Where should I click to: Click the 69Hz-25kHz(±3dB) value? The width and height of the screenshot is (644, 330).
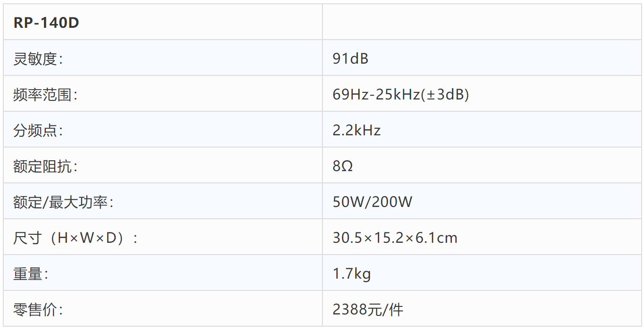[x=401, y=95]
